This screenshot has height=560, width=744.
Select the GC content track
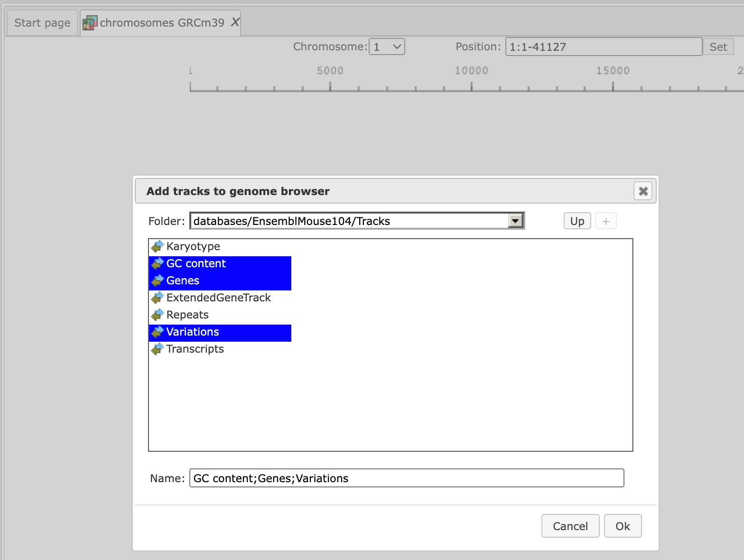tap(220, 263)
